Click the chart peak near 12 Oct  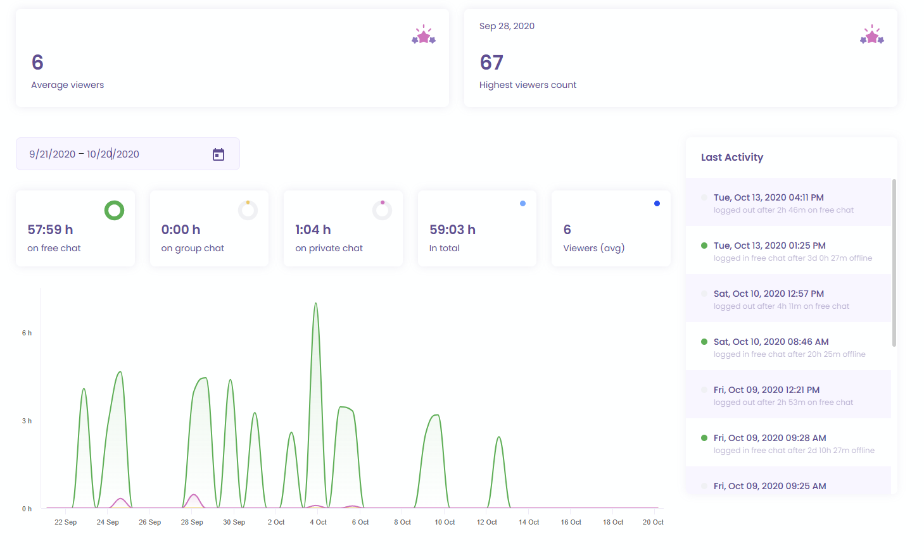499,437
